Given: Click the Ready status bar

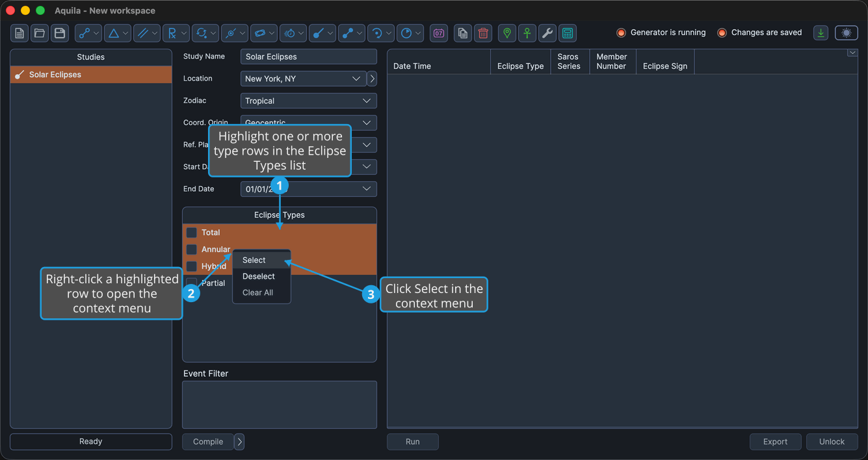Looking at the screenshot, I should click(x=91, y=442).
